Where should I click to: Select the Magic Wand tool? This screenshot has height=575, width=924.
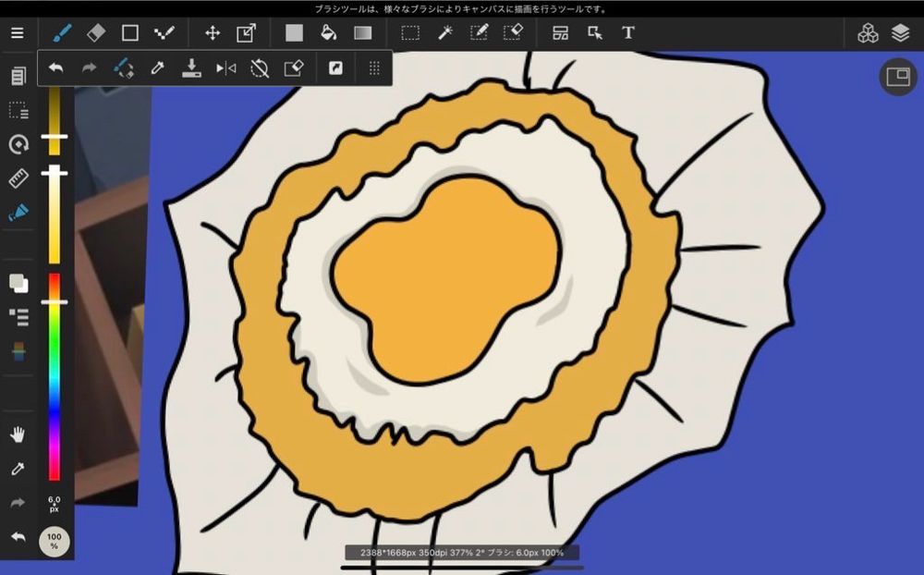pos(445,33)
